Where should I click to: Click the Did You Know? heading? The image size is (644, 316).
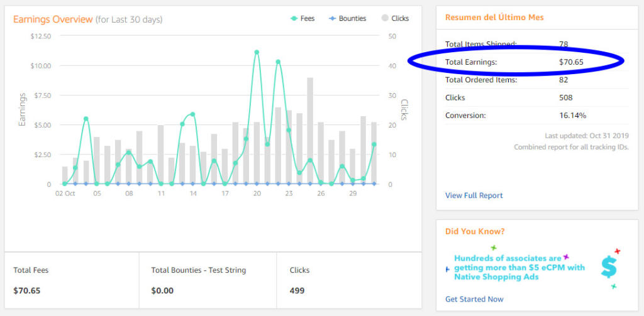475,231
